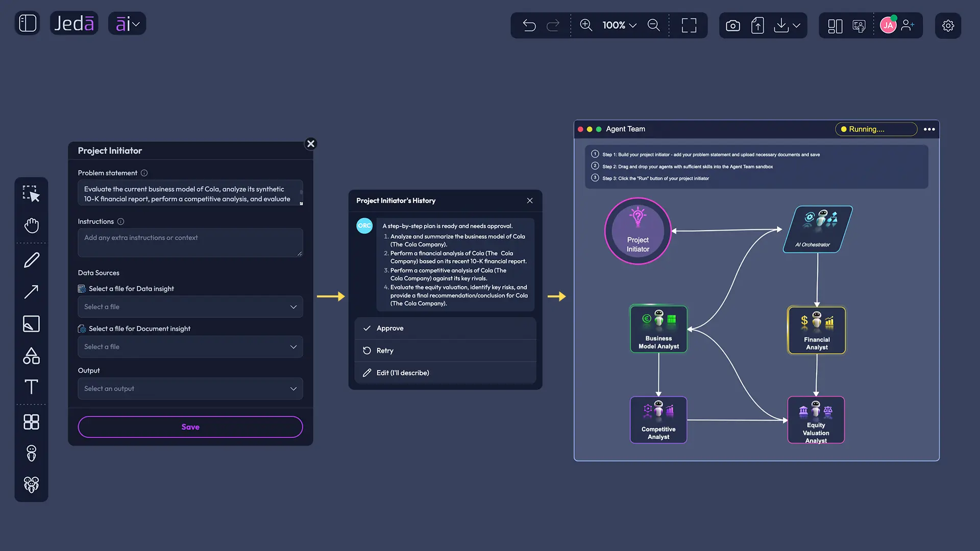Click the Problem statement text field
Image resolution: width=980 pixels, height=551 pixels.
click(190, 194)
